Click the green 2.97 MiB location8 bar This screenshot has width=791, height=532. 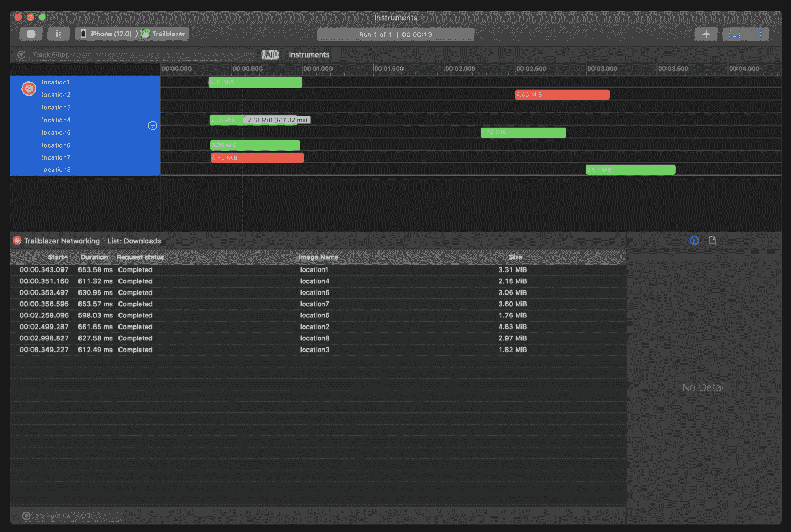coord(630,170)
